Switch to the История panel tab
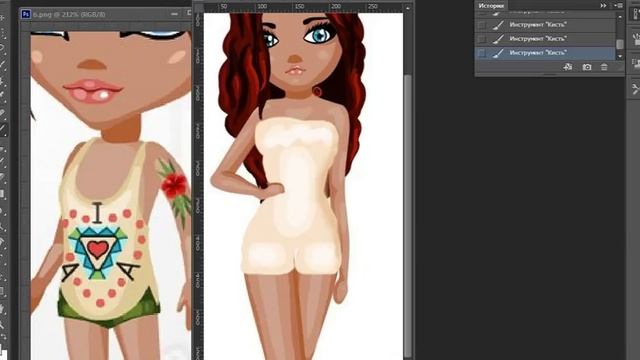This screenshot has width=640, height=360. click(491, 6)
